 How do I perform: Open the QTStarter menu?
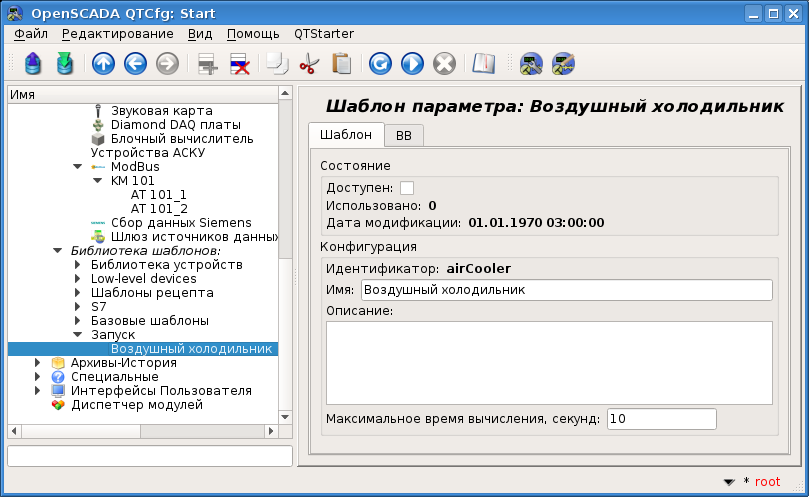tap(323, 34)
